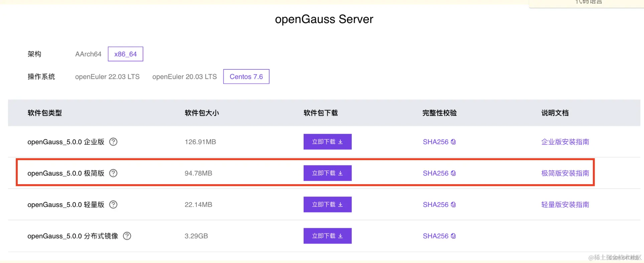This screenshot has height=263, width=644.
Task: Select the x86_64 architecture tab
Action: pyautogui.click(x=126, y=54)
